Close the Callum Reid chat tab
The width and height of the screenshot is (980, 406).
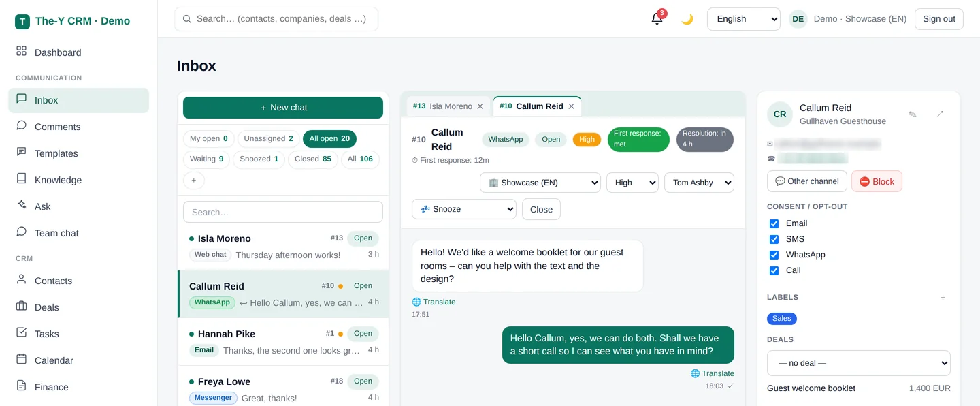(572, 106)
